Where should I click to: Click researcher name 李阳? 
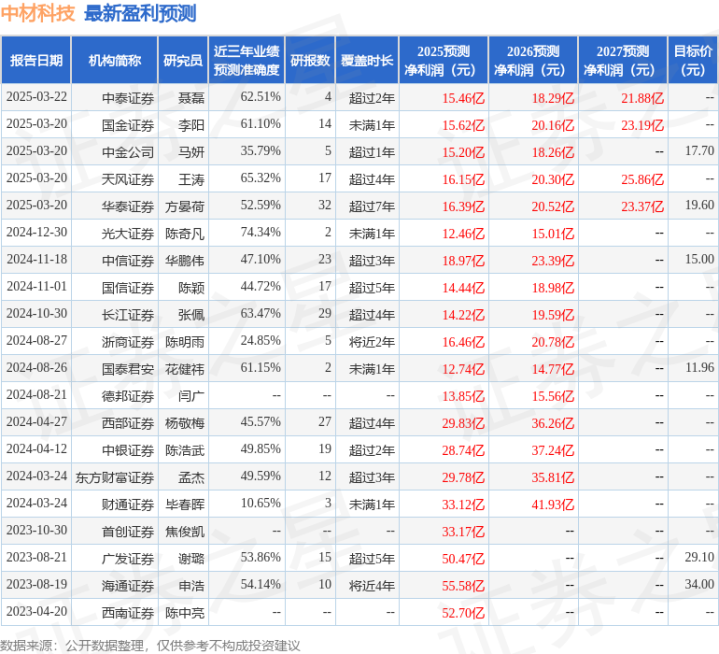(191, 125)
